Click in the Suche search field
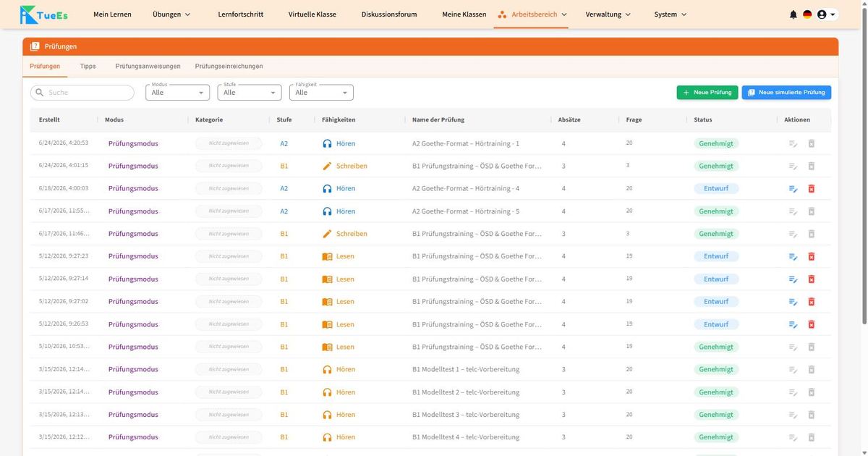This screenshot has width=868, height=456. pyautogui.click(x=82, y=93)
